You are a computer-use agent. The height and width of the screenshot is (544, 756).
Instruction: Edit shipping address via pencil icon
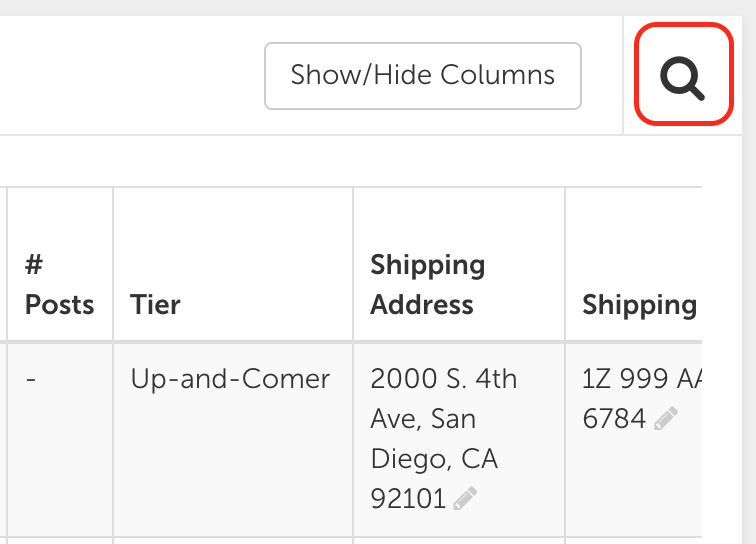click(465, 498)
